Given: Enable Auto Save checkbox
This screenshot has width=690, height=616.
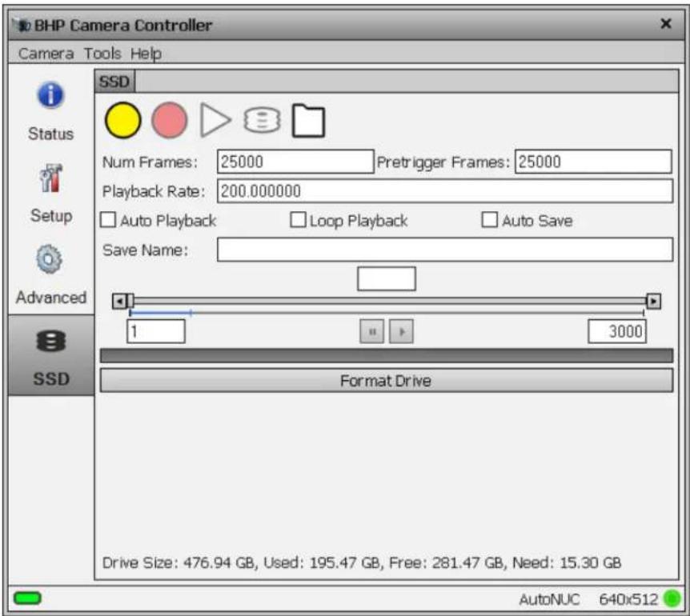Looking at the screenshot, I should click(489, 220).
